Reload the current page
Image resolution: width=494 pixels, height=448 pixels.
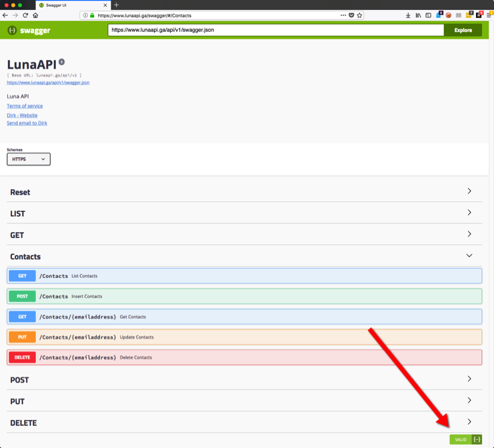(25, 15)
